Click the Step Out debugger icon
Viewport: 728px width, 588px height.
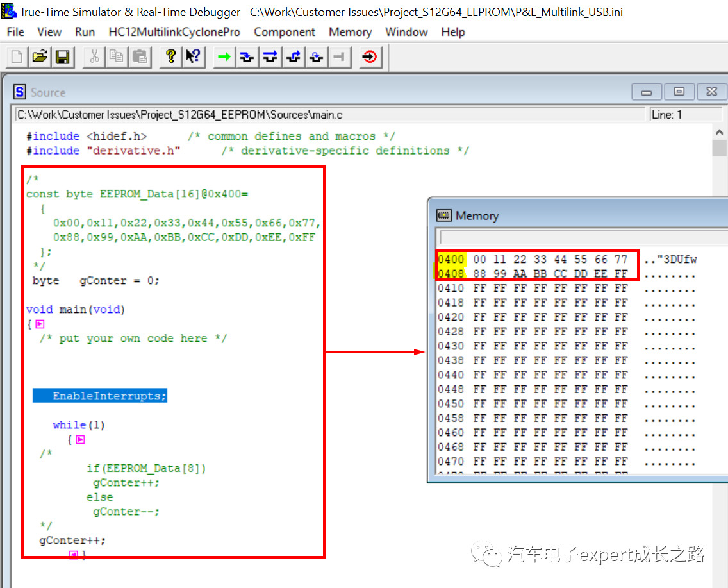point(293,57)
